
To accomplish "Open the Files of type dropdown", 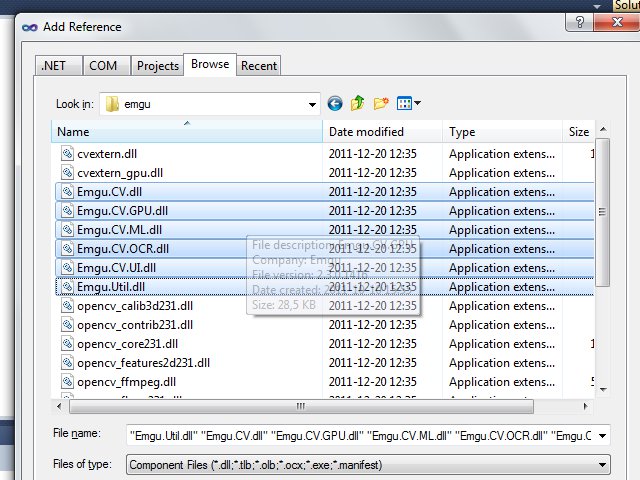I will point(602,465).
